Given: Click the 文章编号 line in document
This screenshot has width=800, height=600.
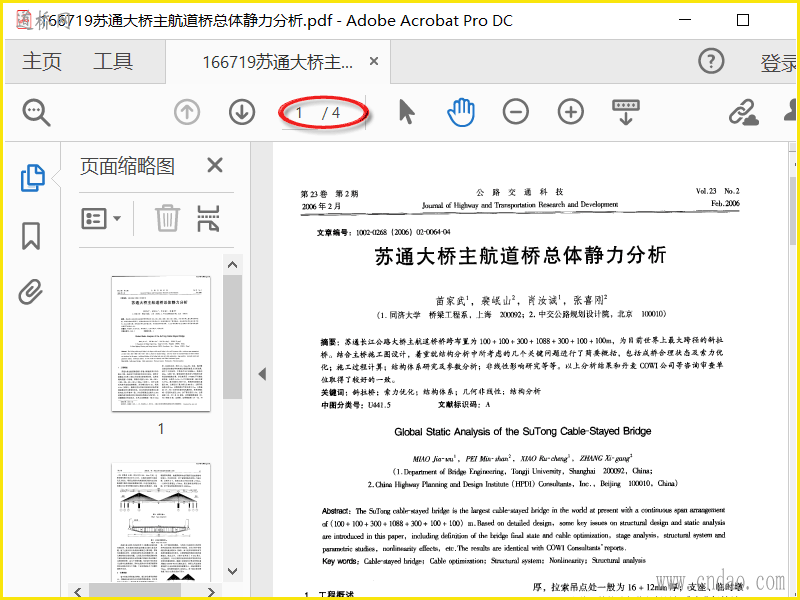Looking at the screenshot, I should coord(384,232).
